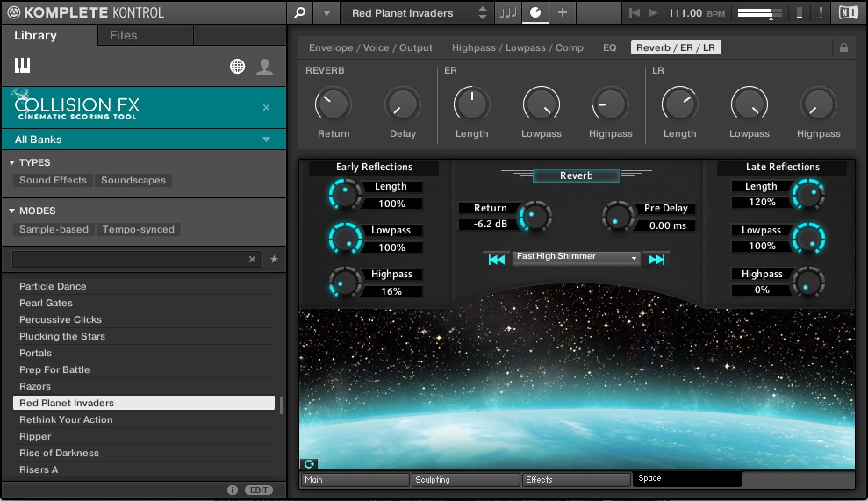Close the Collision FX product filter
The image size is (868, 501).
click(266, 107)
